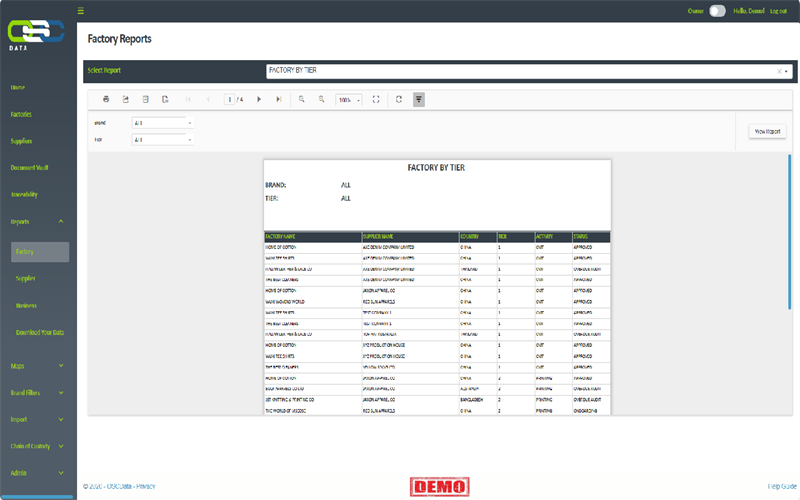Clear the selected report with the X
This screenshot has height=500, width=800.
click(x=779, y=71)
